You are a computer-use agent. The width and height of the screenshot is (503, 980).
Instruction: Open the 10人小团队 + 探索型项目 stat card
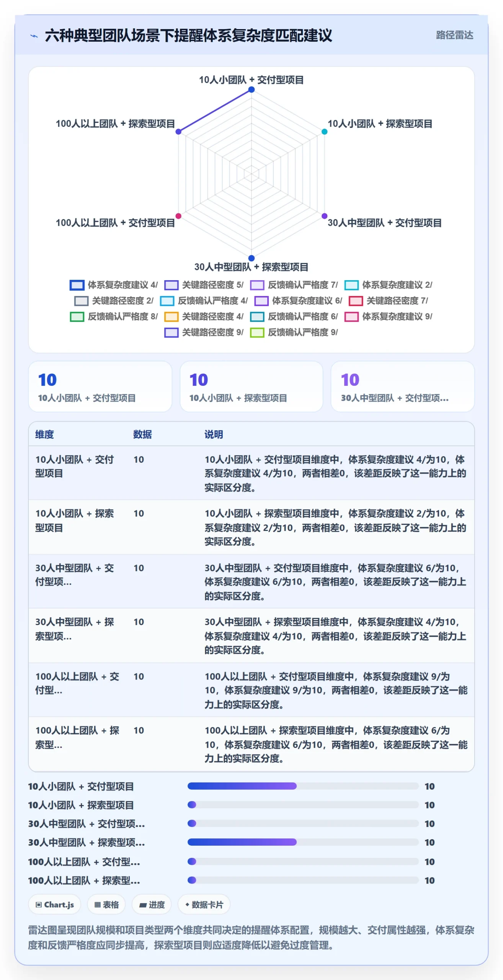[x=251, y=386]
